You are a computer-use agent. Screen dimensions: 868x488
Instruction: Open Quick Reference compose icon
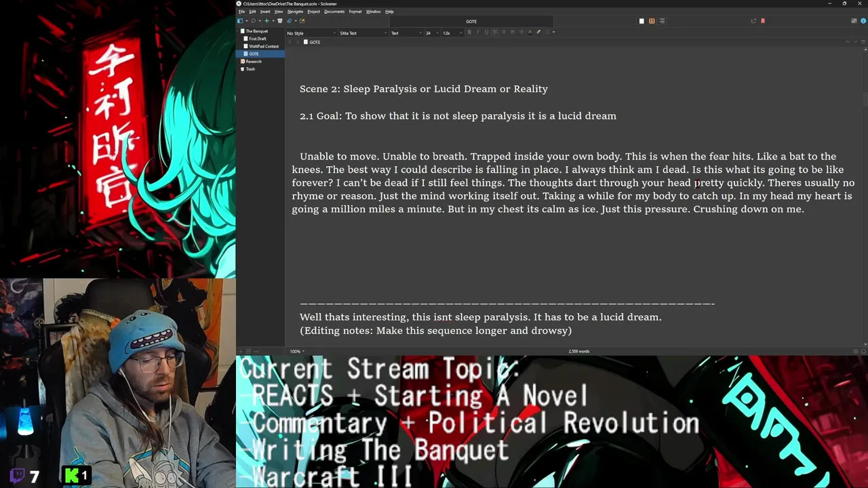[302, 21]
